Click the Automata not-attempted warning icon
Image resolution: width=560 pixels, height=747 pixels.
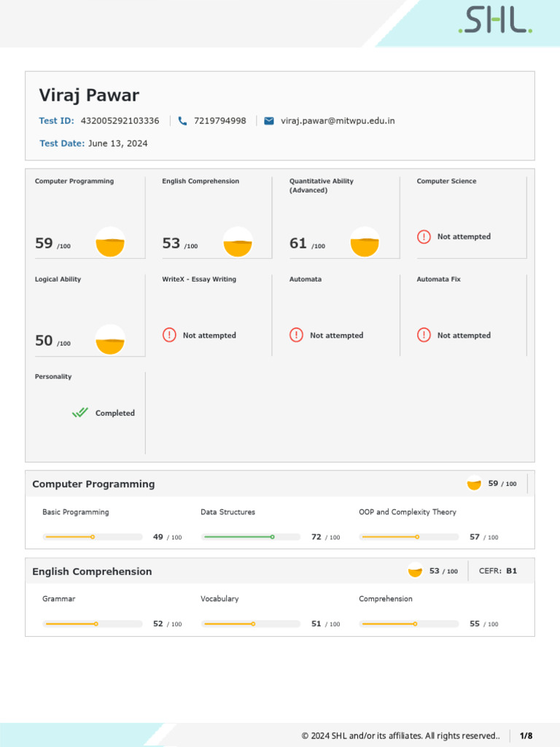[x=296, y=335]
